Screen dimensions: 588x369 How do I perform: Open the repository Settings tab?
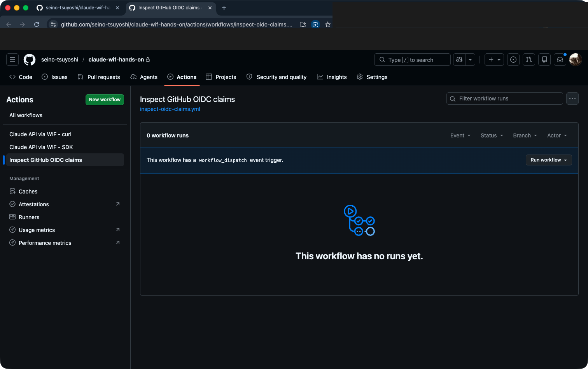pos(372,77)
